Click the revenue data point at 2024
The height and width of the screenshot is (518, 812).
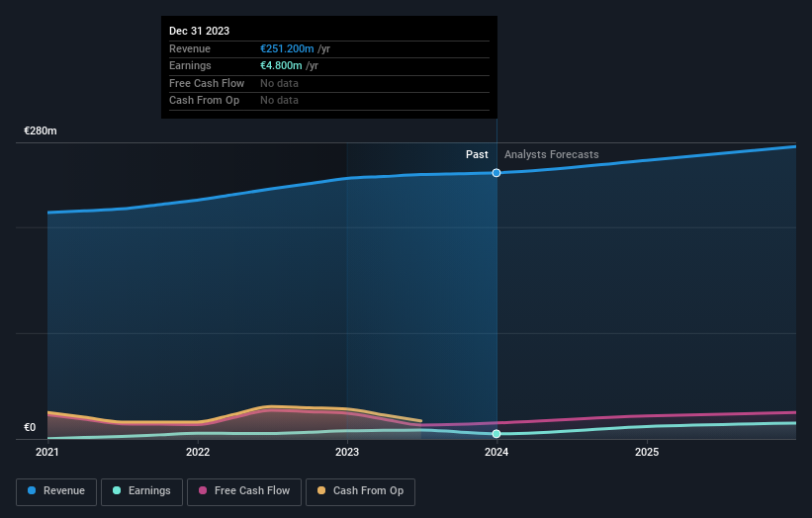click(x=496, y=173)
